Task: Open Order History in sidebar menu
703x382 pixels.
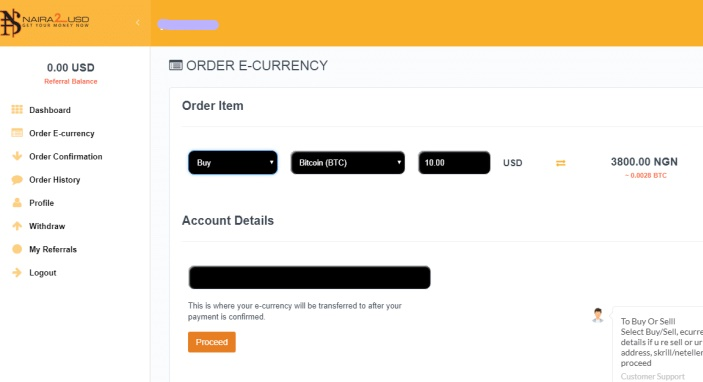Action: click(55, 180)
